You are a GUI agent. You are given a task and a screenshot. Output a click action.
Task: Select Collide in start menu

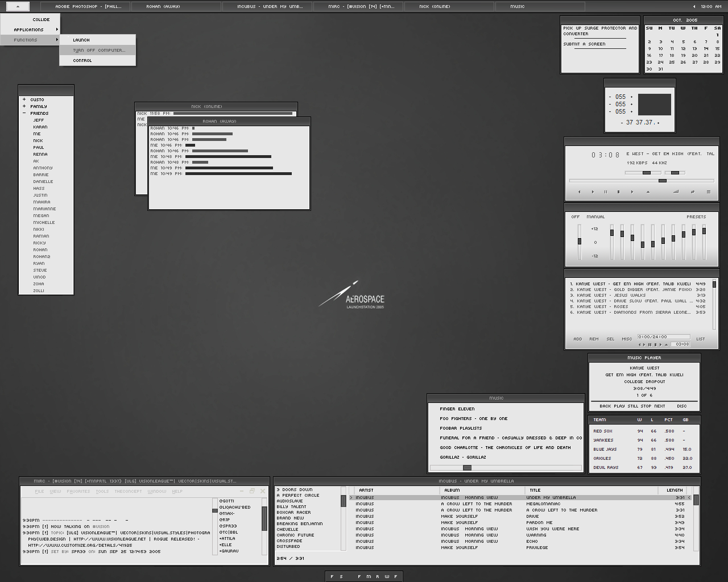coord(30,19)
